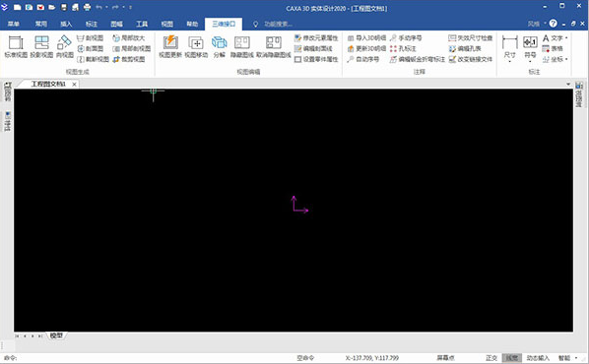This screenshot has height=364, width=589.
Task: Click 改变链接文件 change linked file
Action: tap(470, 59)
